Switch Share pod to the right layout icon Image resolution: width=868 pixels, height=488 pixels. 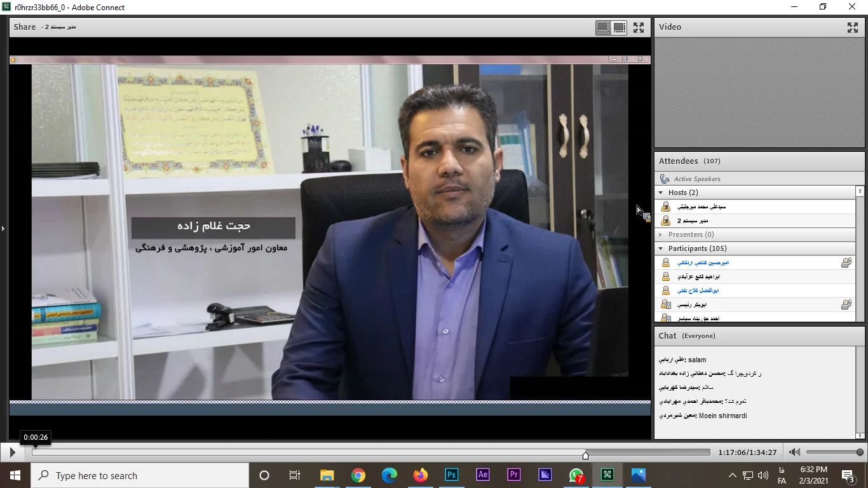click(x=620, y=27)
